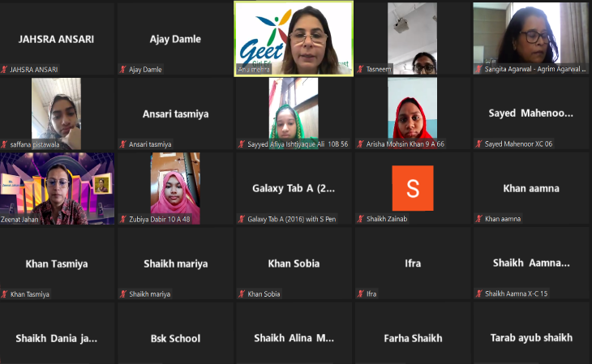Viewport: 592px width, 364px height.
Task: Click Khan Sobia's muted microphone icon
Action: [242, 294]
